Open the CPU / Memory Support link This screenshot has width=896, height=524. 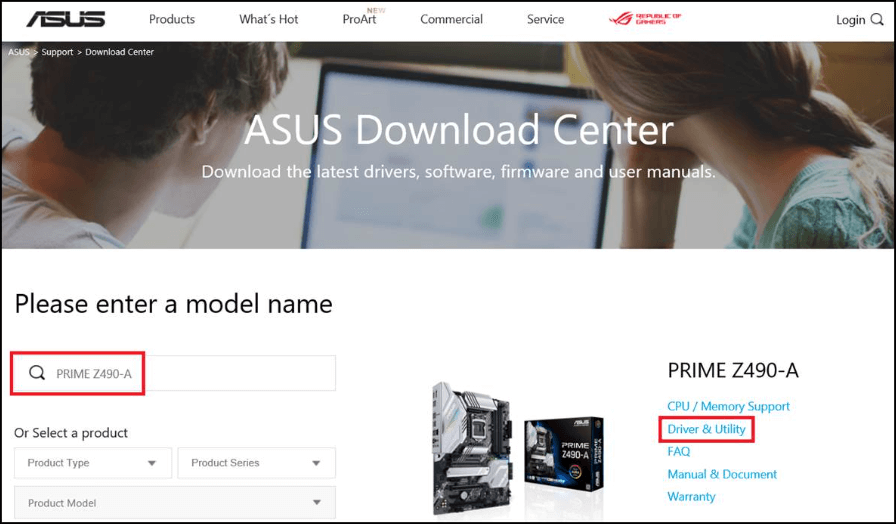[x=728, y=406]
